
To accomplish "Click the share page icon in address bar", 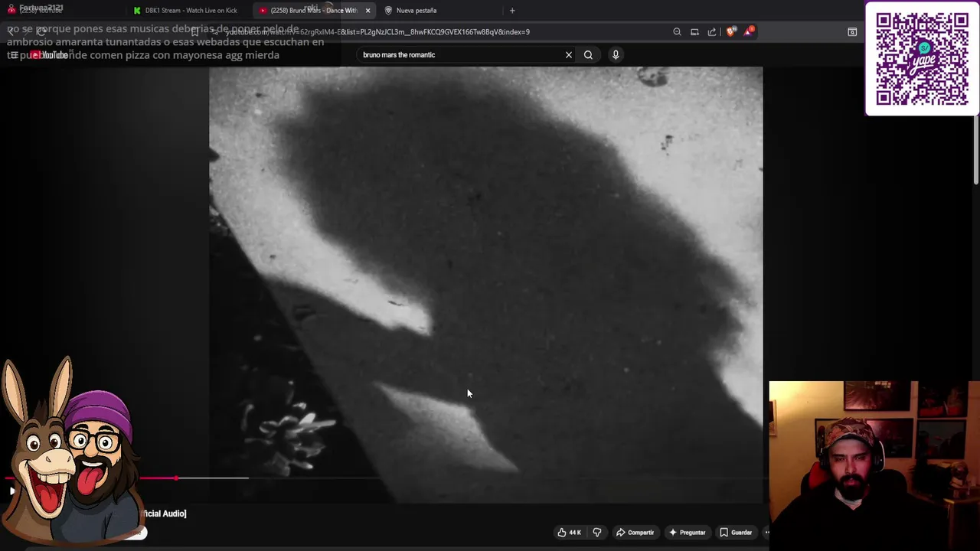I will 712,32.
